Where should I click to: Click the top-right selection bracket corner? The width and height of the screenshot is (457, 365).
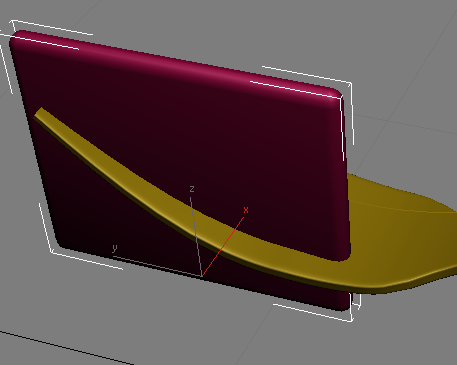coord(350,83)
